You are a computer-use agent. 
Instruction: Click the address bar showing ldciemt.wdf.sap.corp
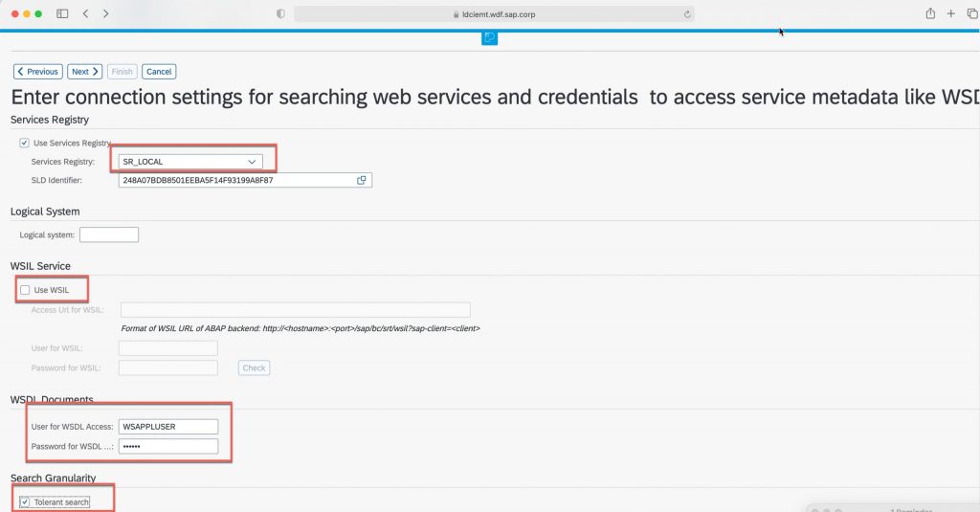494,14
